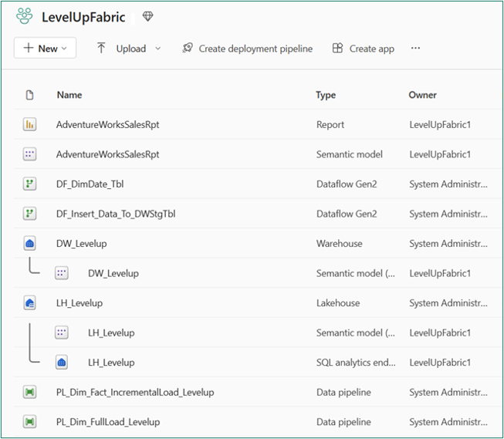Sort by the Owner column header
The height and width of the screenshot is (439, 504).
[x=422, y=95]
